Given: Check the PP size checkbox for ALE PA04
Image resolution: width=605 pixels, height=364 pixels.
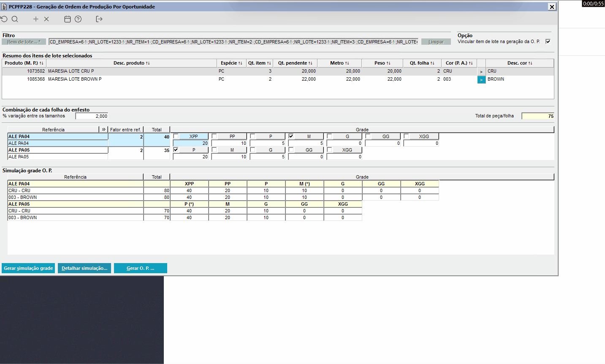Looking at the screenshot, I should tap(214, 136).
